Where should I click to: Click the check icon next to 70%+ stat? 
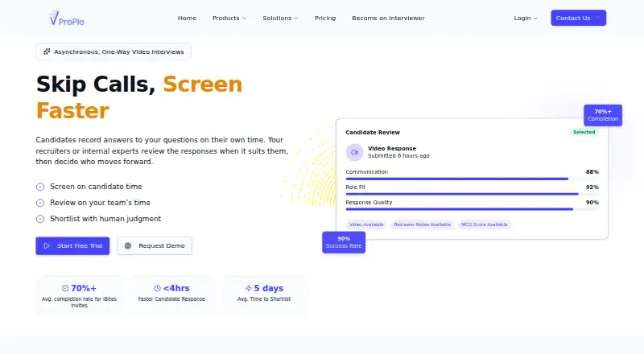point(65,288)
